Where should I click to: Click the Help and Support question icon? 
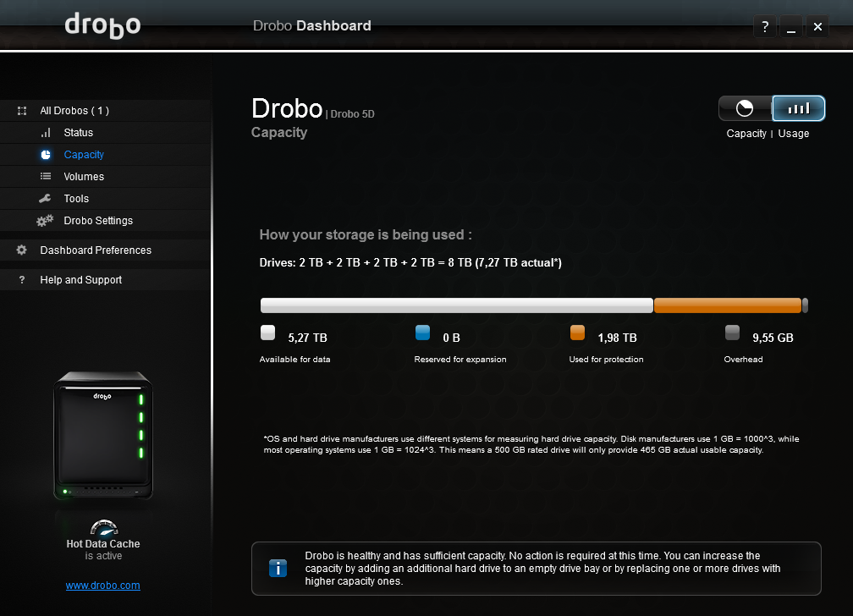[x=22, y=280]
